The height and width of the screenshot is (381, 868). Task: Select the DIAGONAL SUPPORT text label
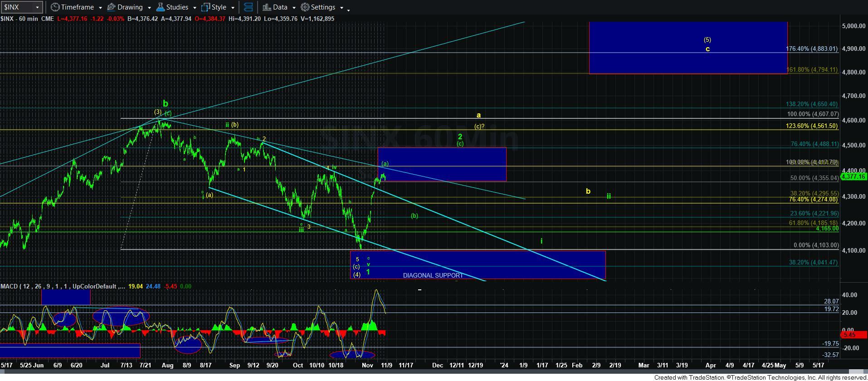[433, 275]
